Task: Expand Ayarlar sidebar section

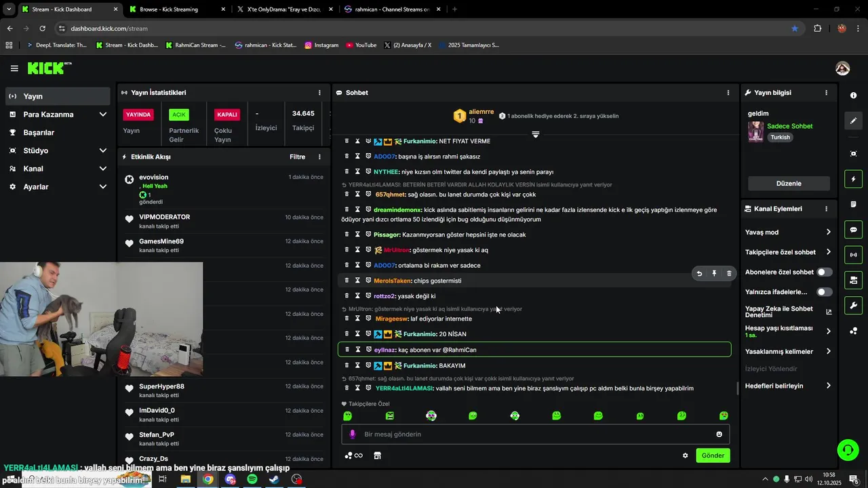Action: [58, 186]
